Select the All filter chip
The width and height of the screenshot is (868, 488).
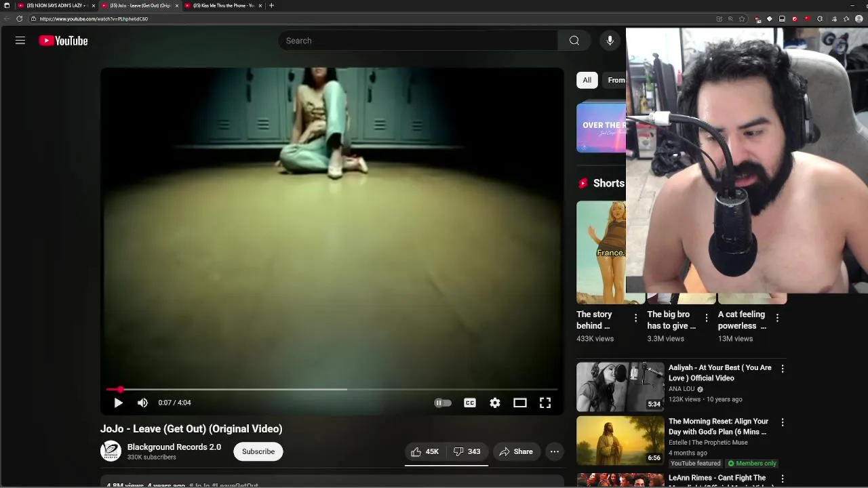click(587, 80)
